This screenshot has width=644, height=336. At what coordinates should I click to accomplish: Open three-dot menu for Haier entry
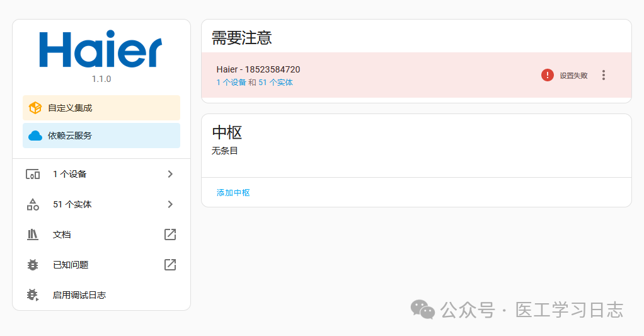[603, 75]
